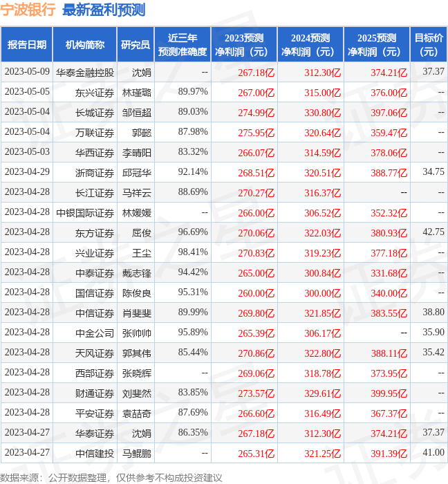Click the 92.14% accuracy value for 浙商证券
The height and width of the screenshot is (484, 448).
point(193,171)
